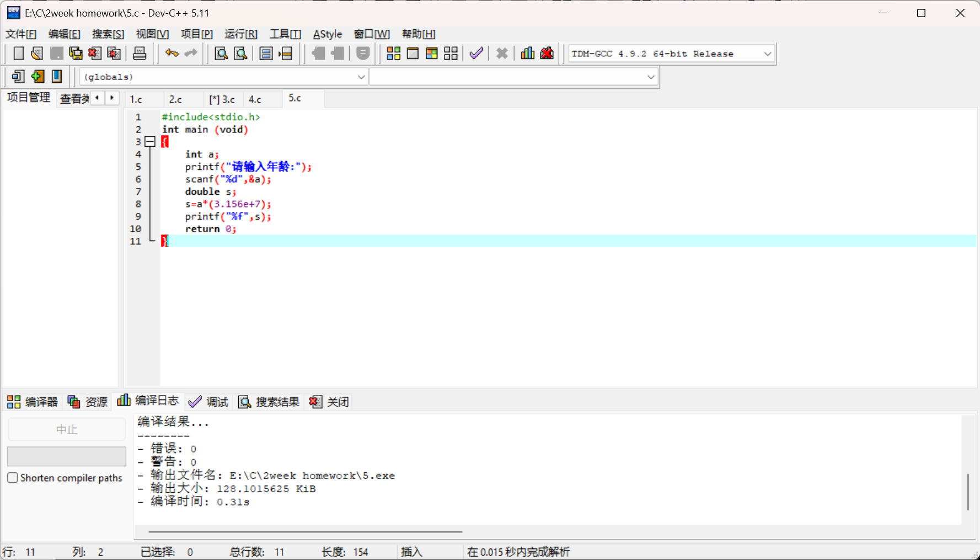Click the Insert snippet toolbar icon

pyautogui.click(x=18, y=76)
